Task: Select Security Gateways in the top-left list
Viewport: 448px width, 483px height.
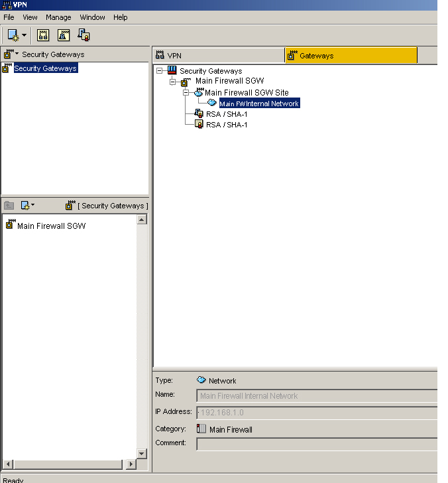Action: (x=45, y=68)
